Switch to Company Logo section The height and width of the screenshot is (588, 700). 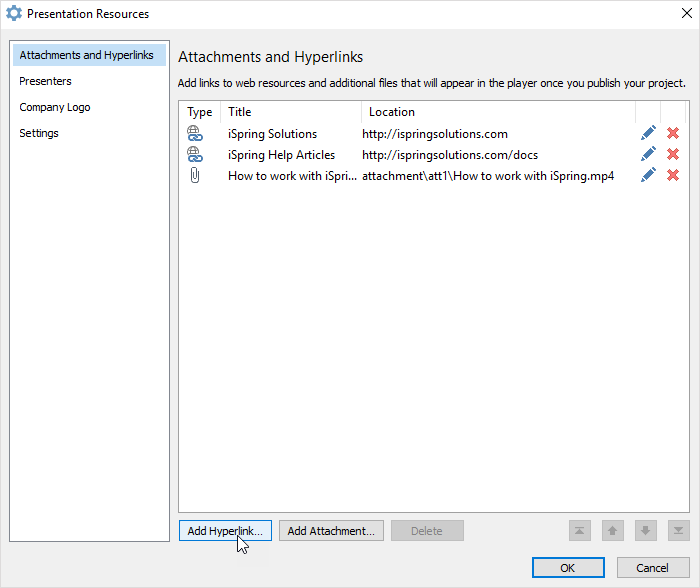pyautogui.click(x=55, y=107)
